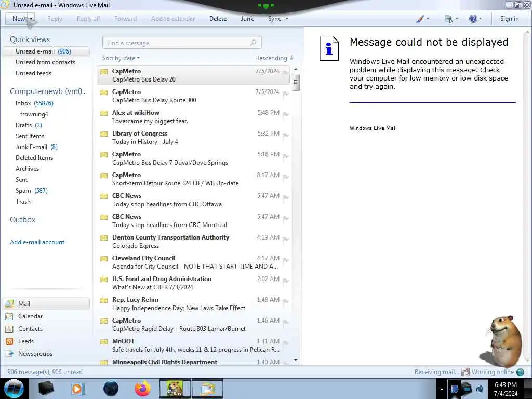The width and height of the screenshot is (532, 399).
Task: Open the Spam folder
Action: pos(32,191)
